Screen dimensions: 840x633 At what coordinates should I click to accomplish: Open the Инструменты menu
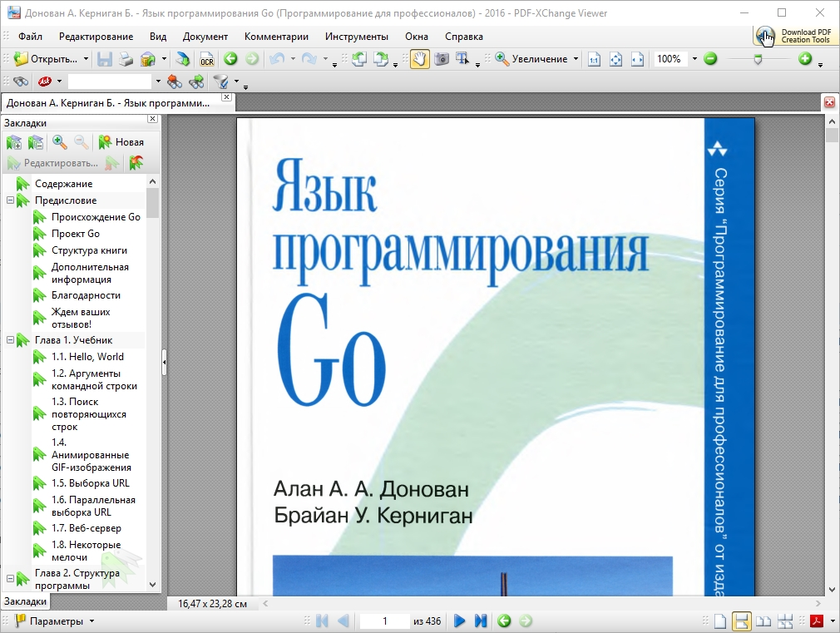tap(356, 37)
